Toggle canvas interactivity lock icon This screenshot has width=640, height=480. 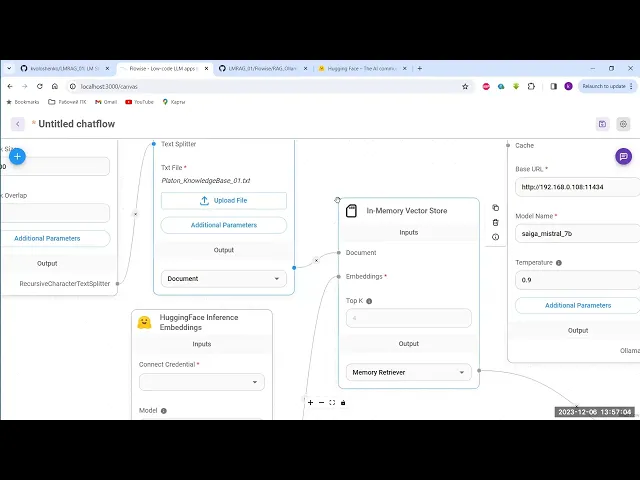click(343, 402)
